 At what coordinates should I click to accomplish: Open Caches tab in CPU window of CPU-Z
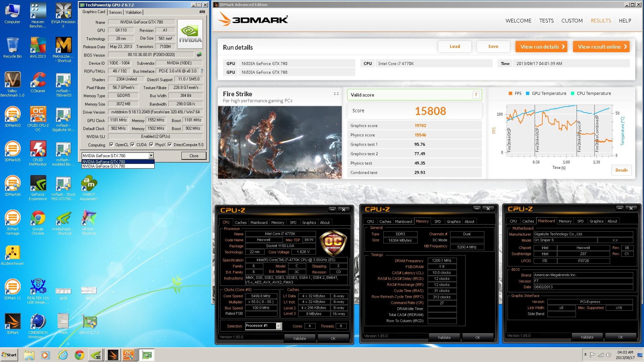240,222
